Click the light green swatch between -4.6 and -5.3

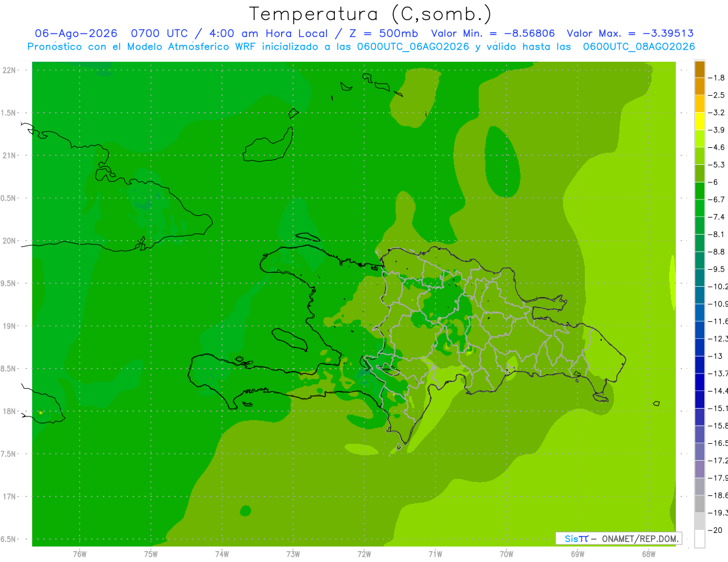click(x=699, y=156)
